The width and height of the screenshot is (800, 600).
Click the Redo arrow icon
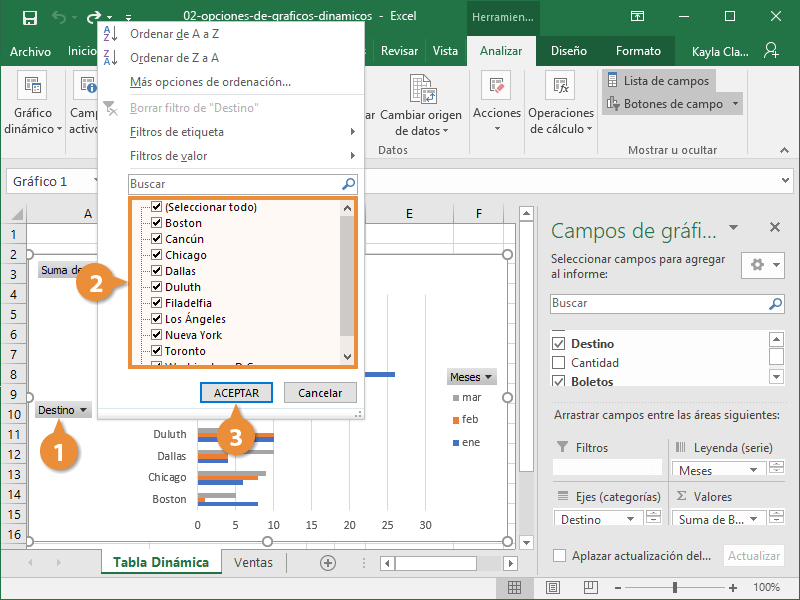click(94, 17)
